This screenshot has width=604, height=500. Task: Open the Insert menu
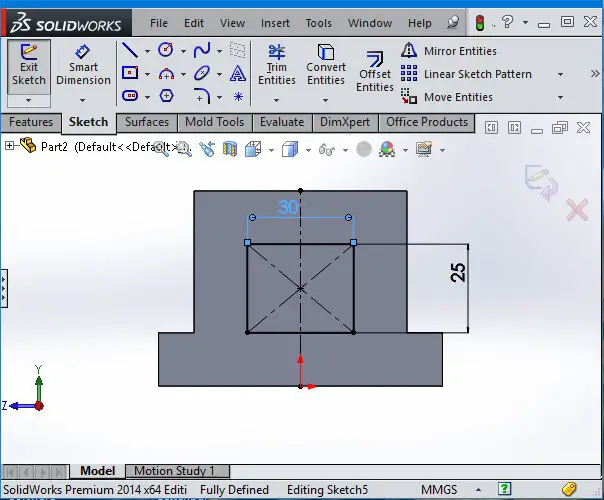[275, 23]
